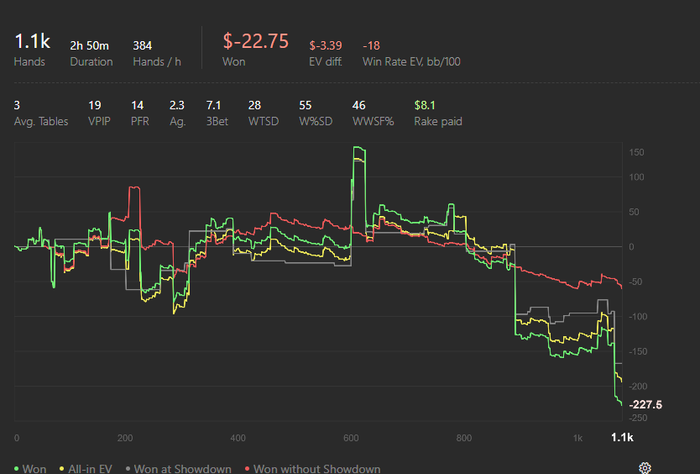
Task: Click the 384 Hands / h value
Action: (x=142, y=46)
